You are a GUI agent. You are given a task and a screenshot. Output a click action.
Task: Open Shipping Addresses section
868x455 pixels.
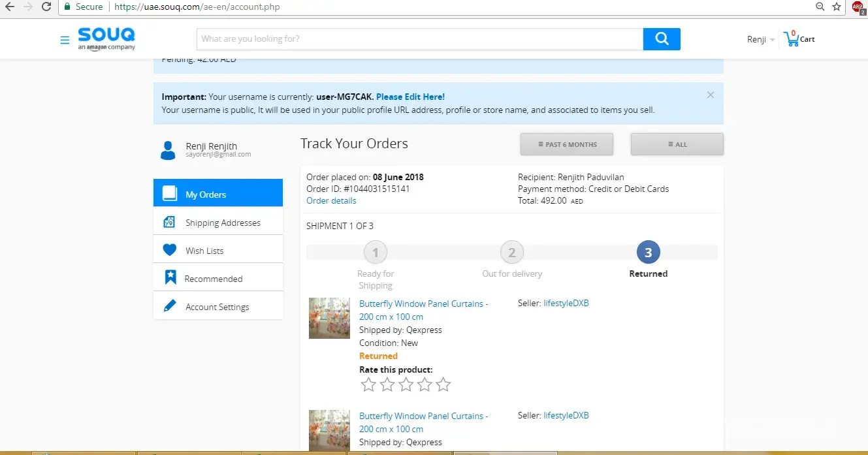pyautogui.click(x=218, y=222)
